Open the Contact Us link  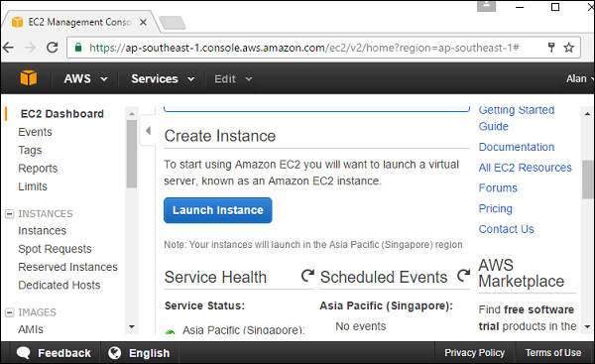tap(506, 229)
